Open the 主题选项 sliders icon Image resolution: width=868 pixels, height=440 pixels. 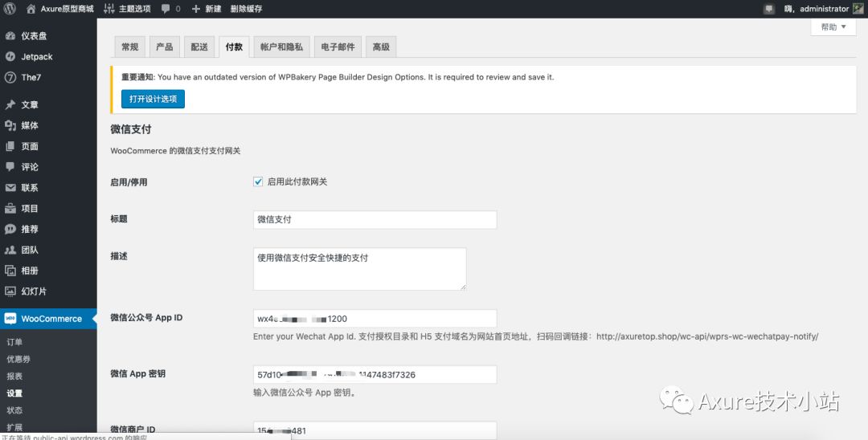109,9
